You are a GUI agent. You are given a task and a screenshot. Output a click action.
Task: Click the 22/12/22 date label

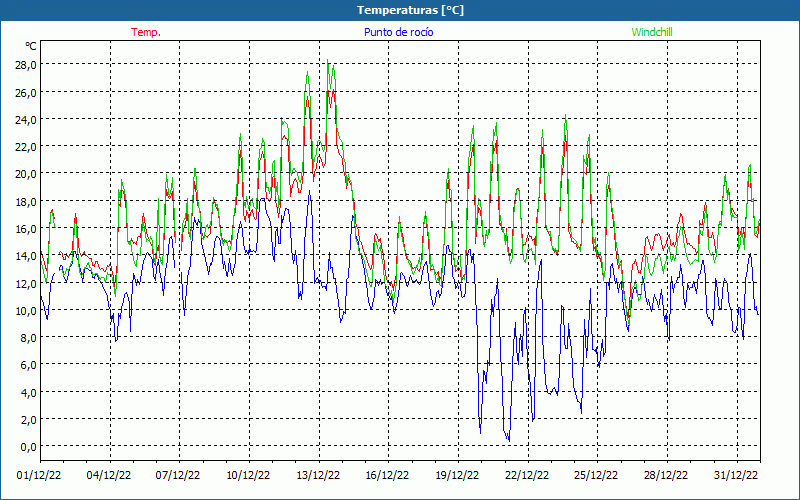click(527, 475)
